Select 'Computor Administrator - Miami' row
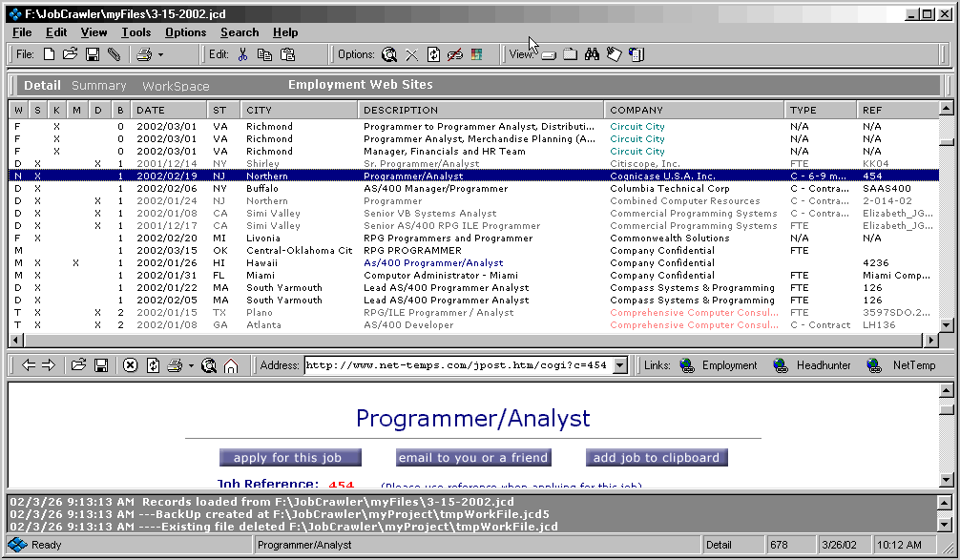 click(473, 276)
